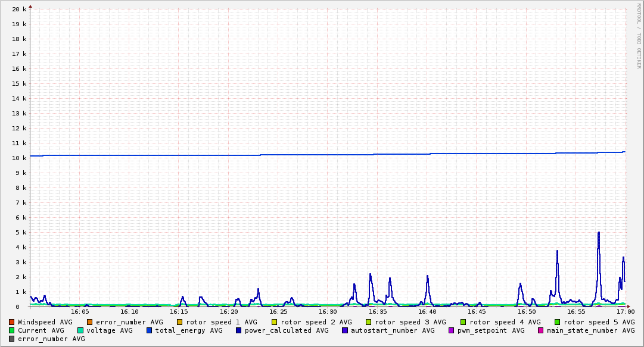Click the orange error_number AVG legend swatch
Viewport: 644px width, 347px height.
89,322
